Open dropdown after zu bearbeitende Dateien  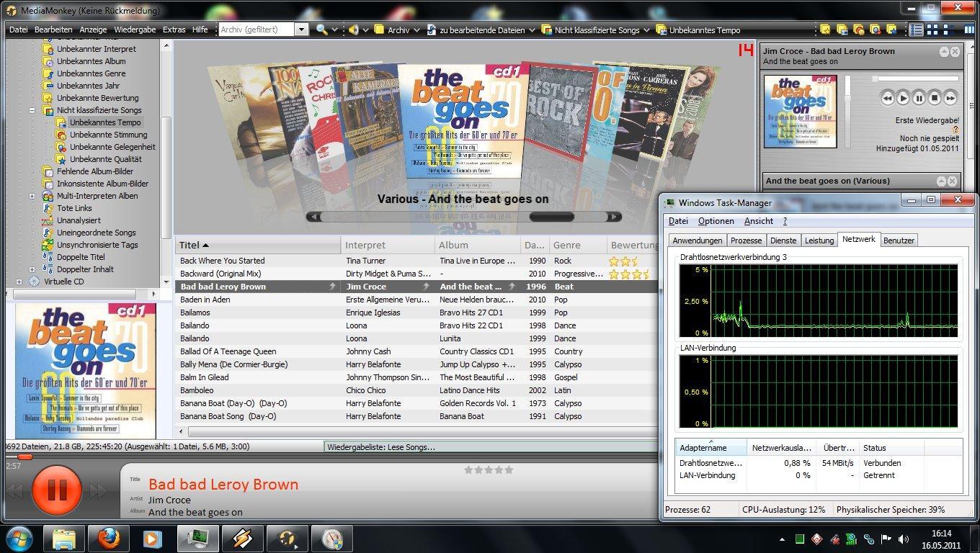click(x=533, y=30)
